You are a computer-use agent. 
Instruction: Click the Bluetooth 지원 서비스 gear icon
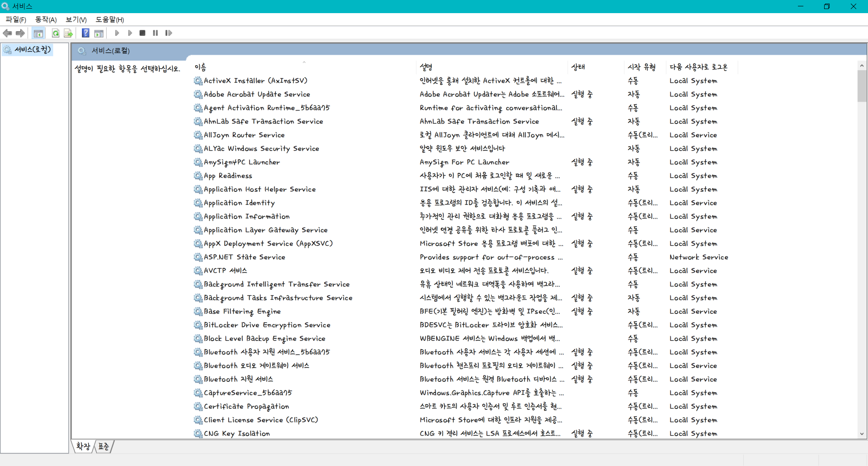198,379
